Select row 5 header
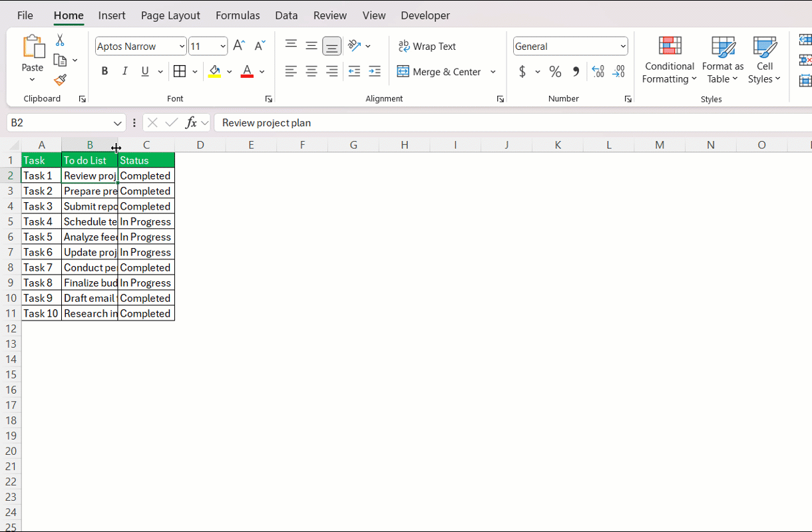Viewport: 812px width, 532px height. (x=11, y=221)
